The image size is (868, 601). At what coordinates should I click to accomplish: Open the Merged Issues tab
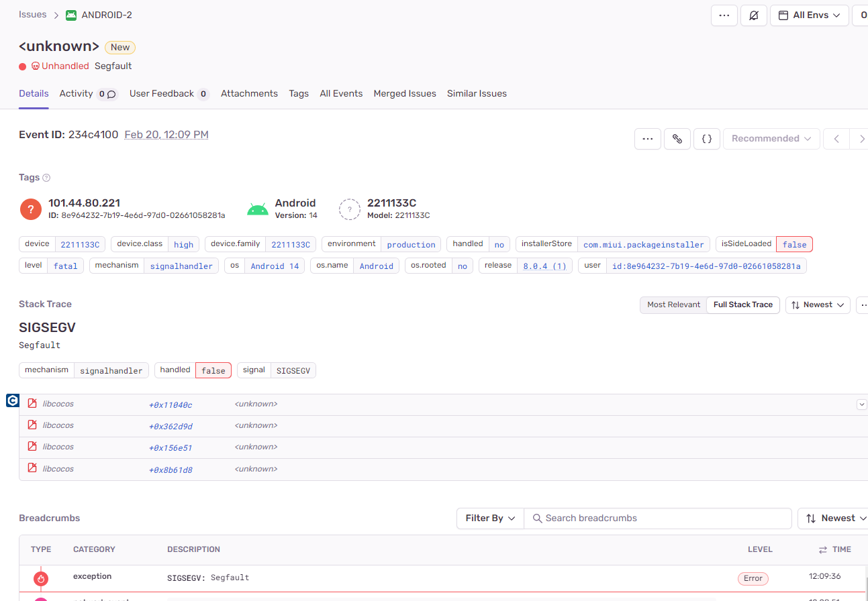point(405,93)
